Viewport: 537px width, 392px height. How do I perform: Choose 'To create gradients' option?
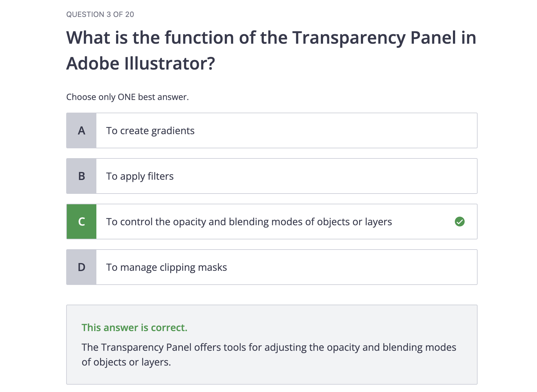150,131
